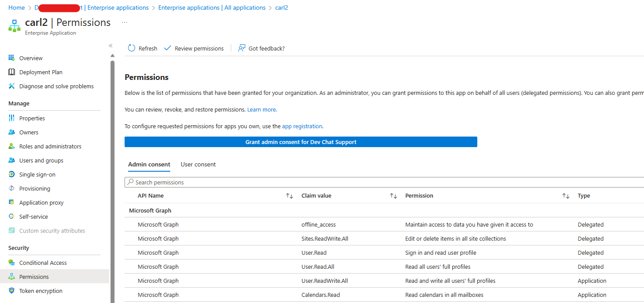Click the Application proxy icon
The height and width of the screenshot is (303, 644).
(11, 202)
